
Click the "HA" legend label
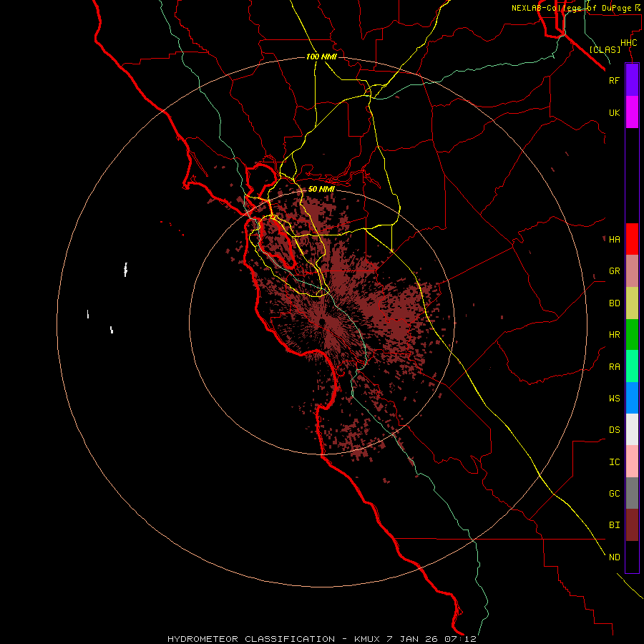pos(614,240)
